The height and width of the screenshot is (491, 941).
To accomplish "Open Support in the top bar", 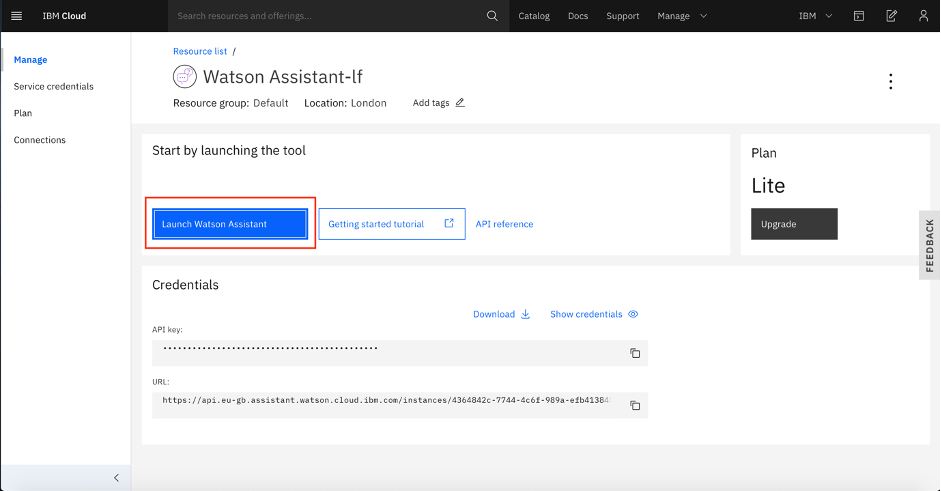I will click(622, 16).
